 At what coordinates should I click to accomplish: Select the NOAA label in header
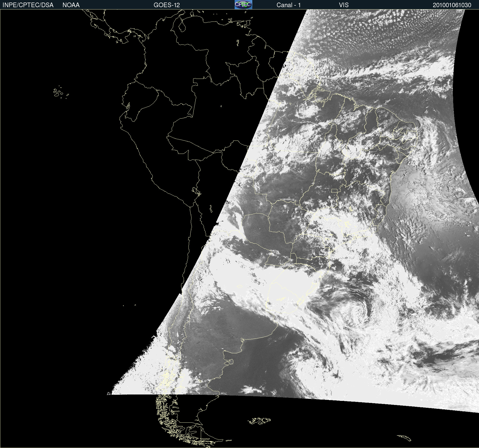[71, 5]
